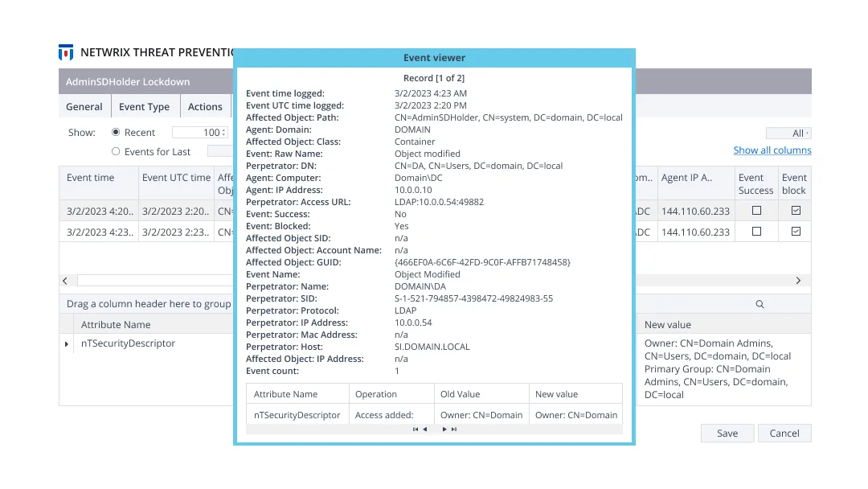
Task: Click the Perpetrator Host value SI.DOMAIN.LOCAL
Action: click(x=432, y=347)
